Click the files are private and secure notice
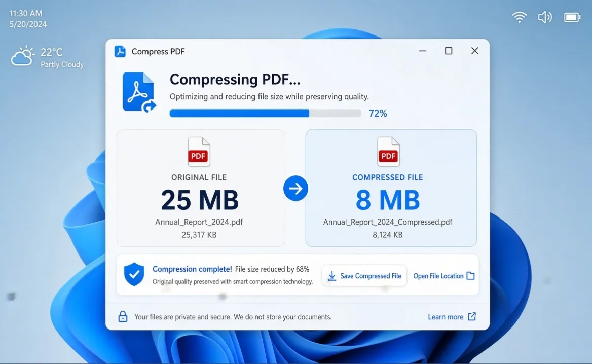592x364 pixels. pos(233,317)
